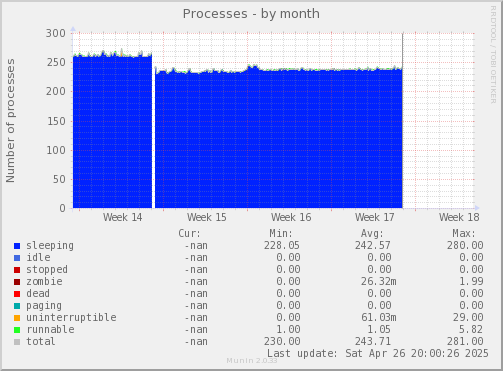
Task: Click the 200 y-axis tick label
Action: [56, 91]
